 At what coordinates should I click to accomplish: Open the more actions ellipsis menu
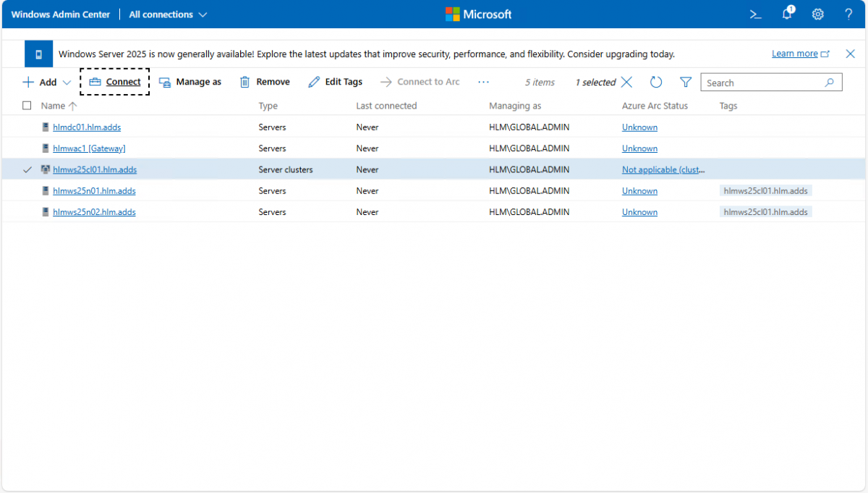[x=483, y=83]
